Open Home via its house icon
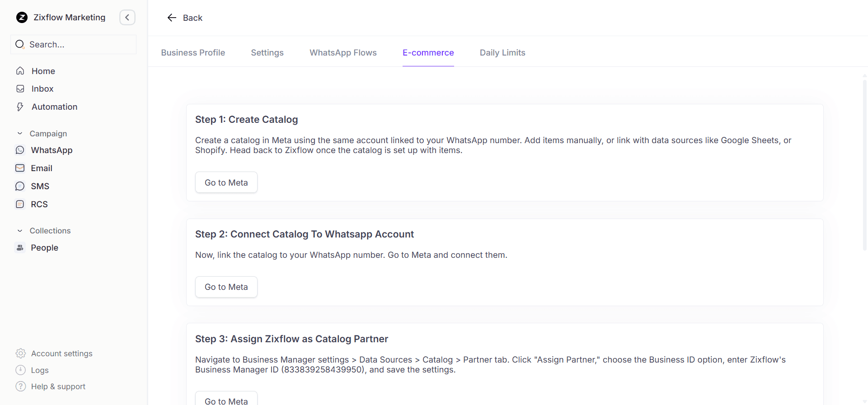 tap(20, 71)
